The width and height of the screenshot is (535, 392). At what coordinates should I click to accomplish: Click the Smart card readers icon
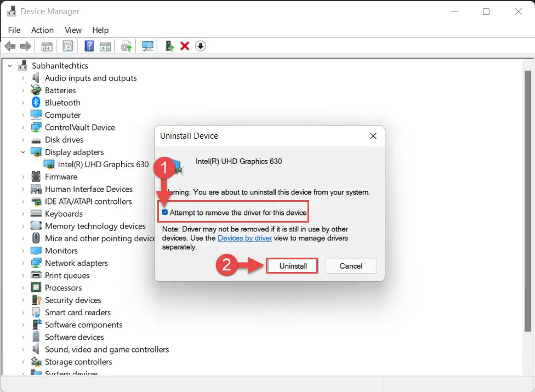36,312
